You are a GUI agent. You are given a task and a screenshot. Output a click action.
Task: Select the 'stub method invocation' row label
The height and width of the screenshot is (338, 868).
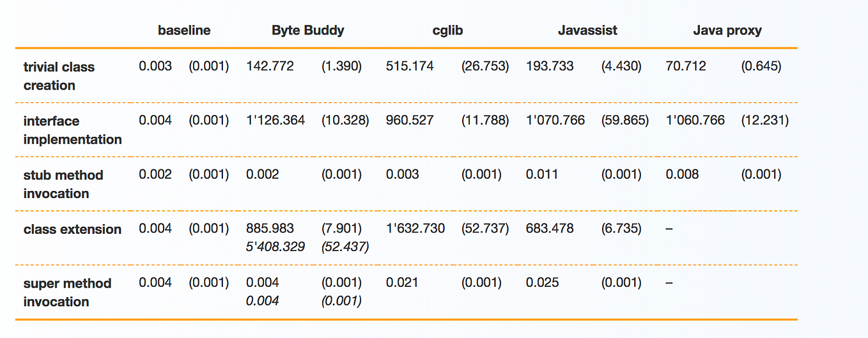click(x=63, y=184)
